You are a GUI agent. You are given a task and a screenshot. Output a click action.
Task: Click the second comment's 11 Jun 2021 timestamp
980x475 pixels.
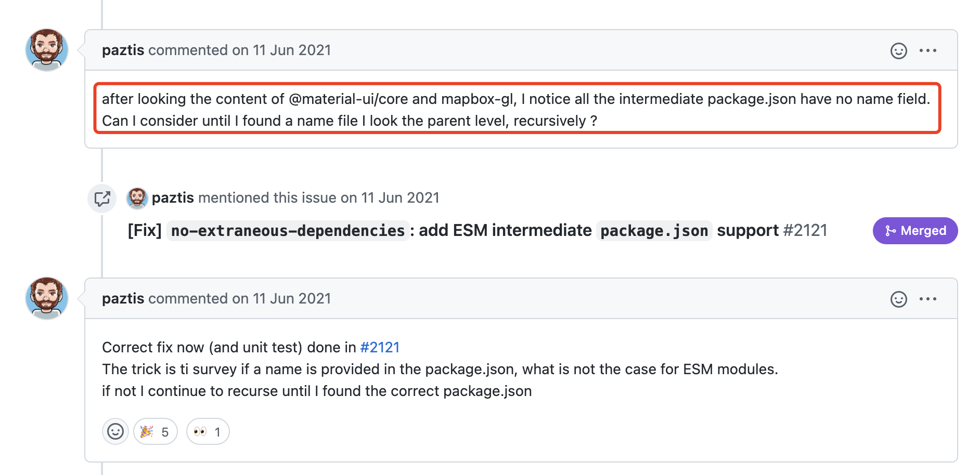292,299
